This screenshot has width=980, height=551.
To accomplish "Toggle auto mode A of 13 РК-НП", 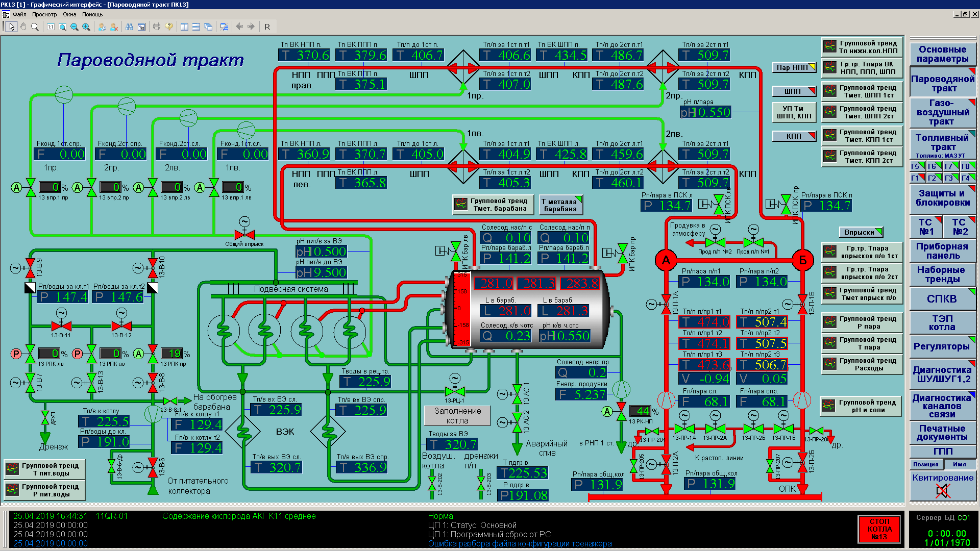I will 607,411.
